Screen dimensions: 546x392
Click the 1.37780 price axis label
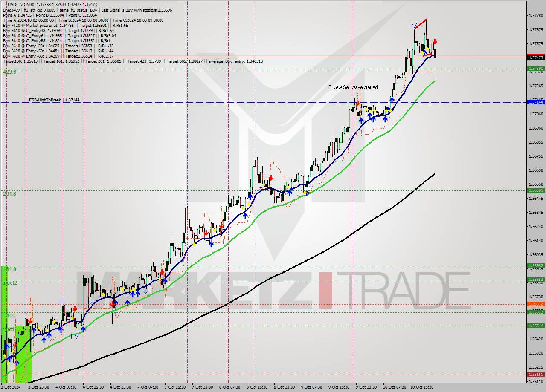click(536, 16)
